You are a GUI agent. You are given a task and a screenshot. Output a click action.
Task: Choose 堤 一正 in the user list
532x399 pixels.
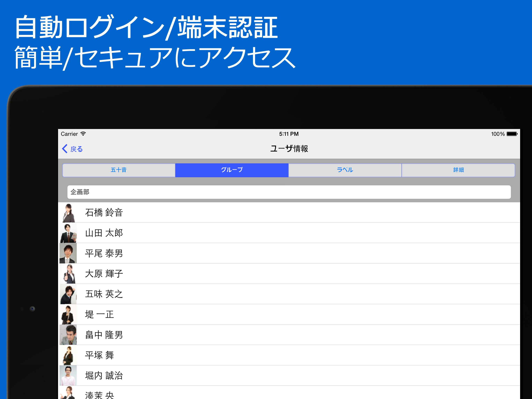coord(289,314)
